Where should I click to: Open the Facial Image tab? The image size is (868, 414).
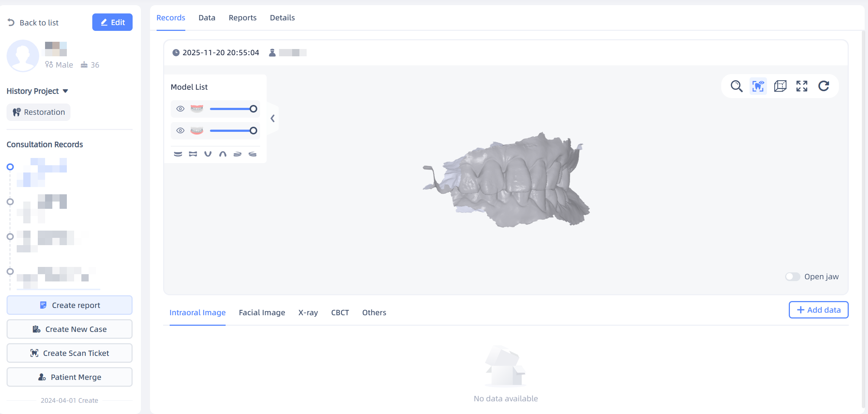(262, 312)
